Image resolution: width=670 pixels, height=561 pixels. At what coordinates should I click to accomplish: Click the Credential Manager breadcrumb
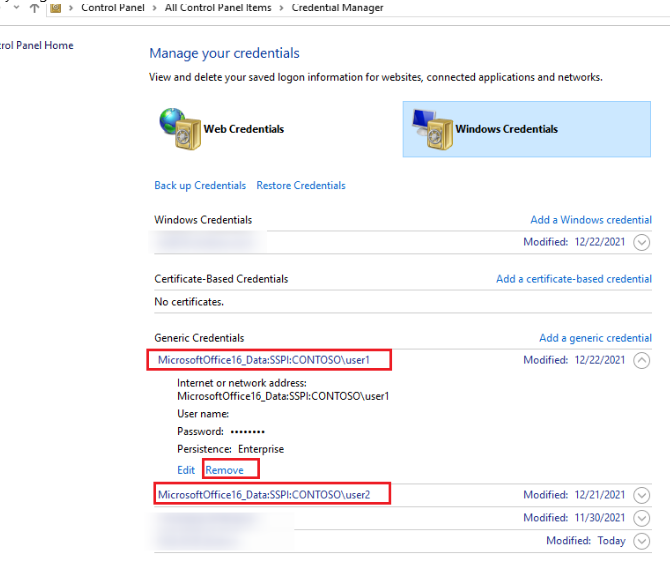(x=337, y=8)
